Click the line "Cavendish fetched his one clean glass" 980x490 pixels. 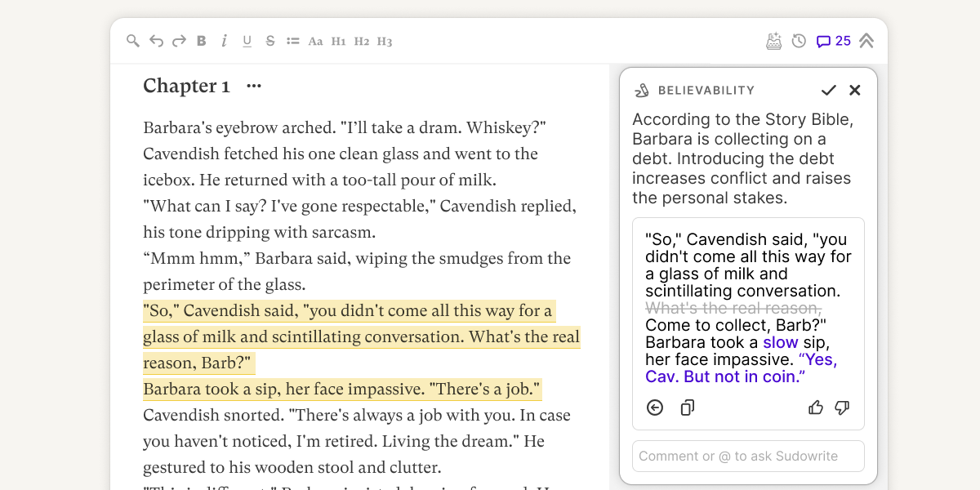[341, 154]
